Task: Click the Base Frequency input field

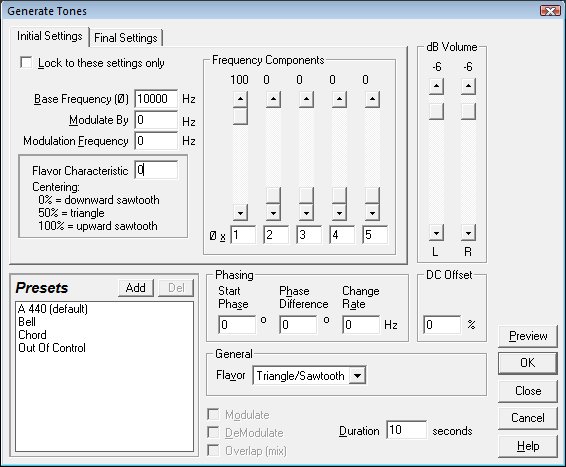Action: [x=156, y=99]
